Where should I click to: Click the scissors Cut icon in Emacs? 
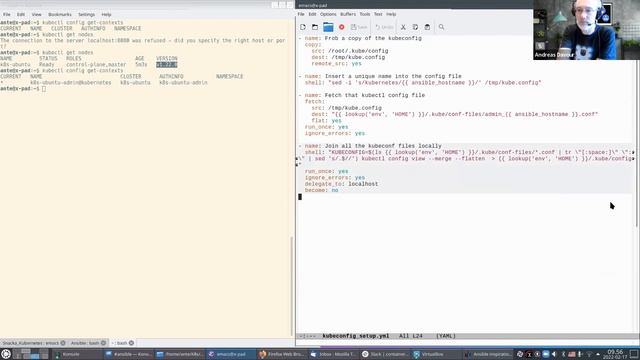(x=403, y=27)
